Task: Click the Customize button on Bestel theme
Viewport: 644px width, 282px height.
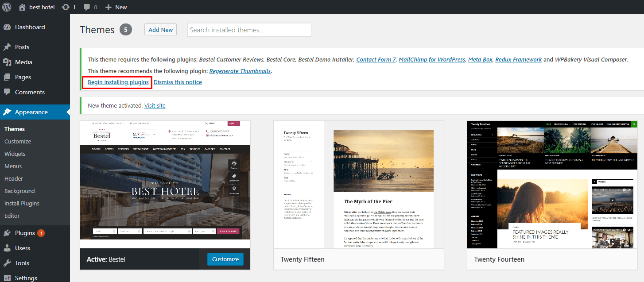Action: click(225, 259)
